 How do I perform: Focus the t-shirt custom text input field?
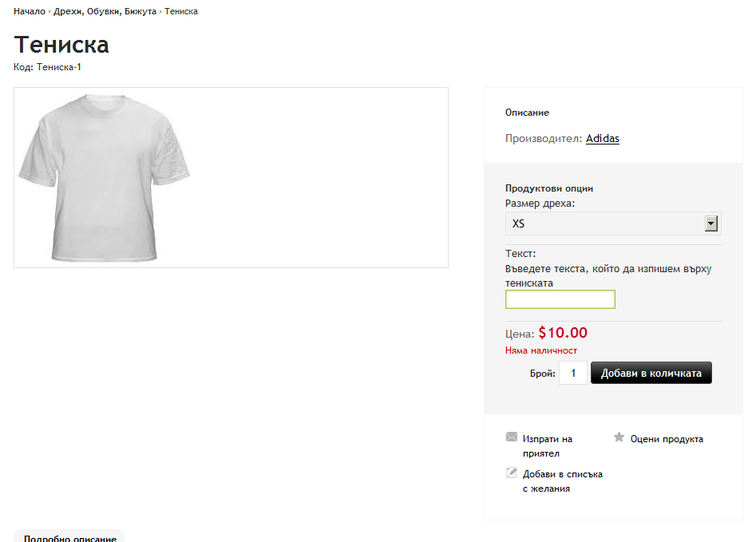[x=560, y=299]
